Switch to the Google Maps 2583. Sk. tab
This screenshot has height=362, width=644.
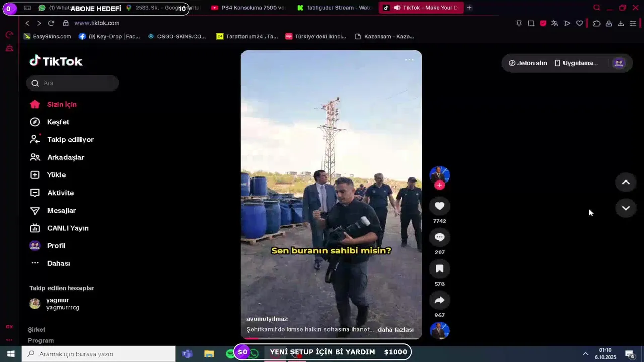pos(163,8)
